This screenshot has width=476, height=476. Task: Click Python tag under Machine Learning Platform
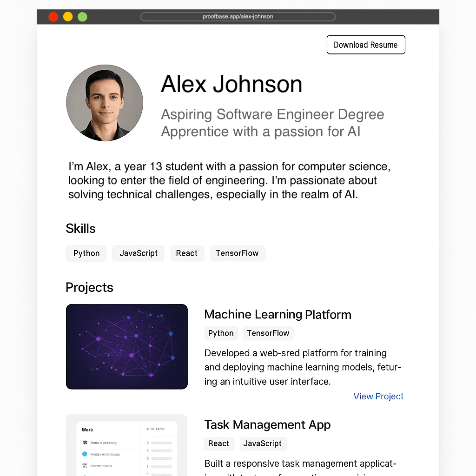(221, 333)
